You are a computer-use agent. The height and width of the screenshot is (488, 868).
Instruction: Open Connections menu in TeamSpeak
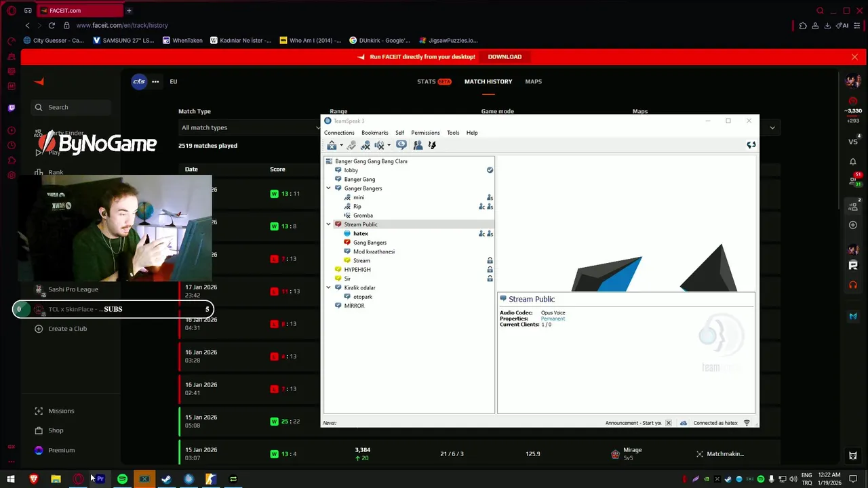(x=339, y=133)
